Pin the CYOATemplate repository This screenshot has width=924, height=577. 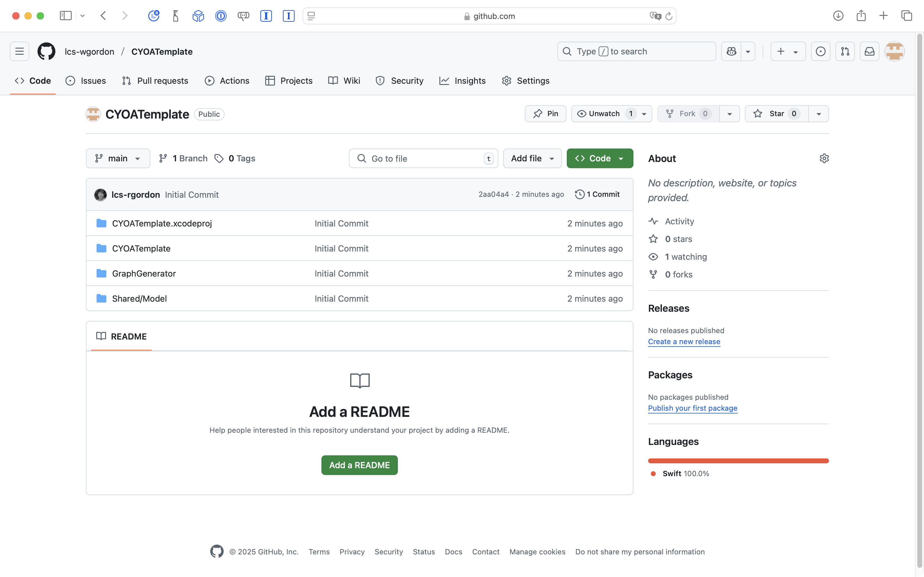(545, 114)
